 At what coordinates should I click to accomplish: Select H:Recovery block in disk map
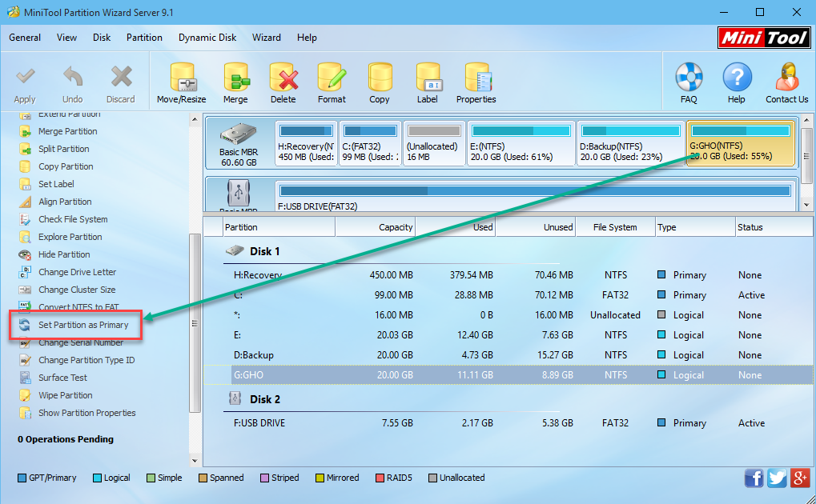306,143
